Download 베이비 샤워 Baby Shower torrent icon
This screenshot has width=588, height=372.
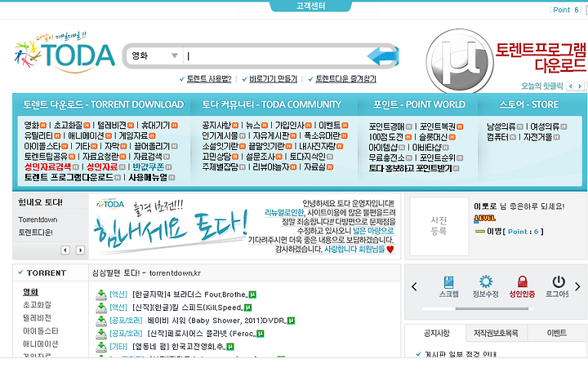[101, 321]
